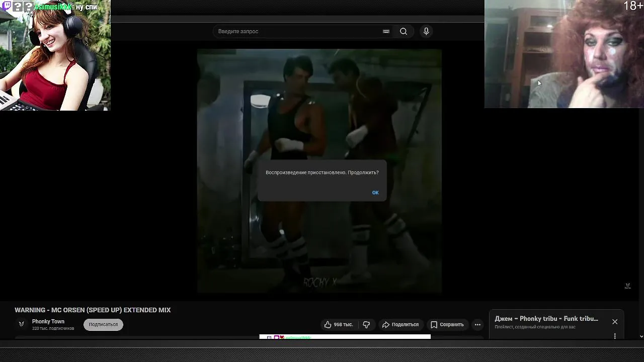Click the video title WARNING - MC ORSEN
This screenshot has width=644, height=362.
(x=93, y=310)
